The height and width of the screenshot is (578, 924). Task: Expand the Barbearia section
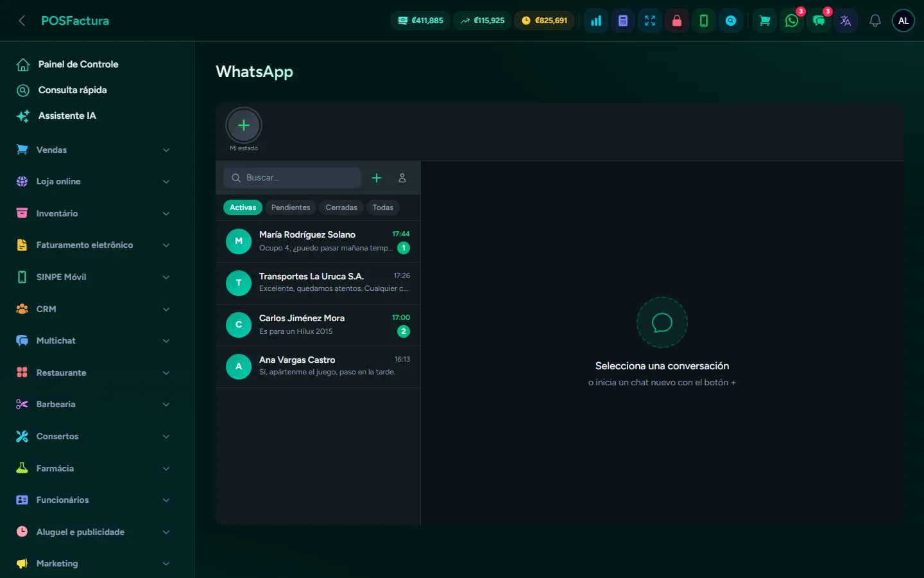(94, 405)
